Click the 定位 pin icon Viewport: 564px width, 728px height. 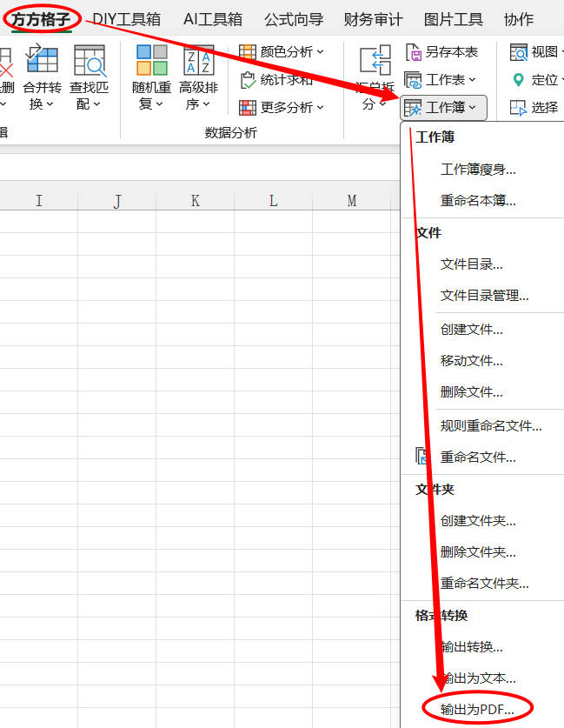[x=519, y=80]
